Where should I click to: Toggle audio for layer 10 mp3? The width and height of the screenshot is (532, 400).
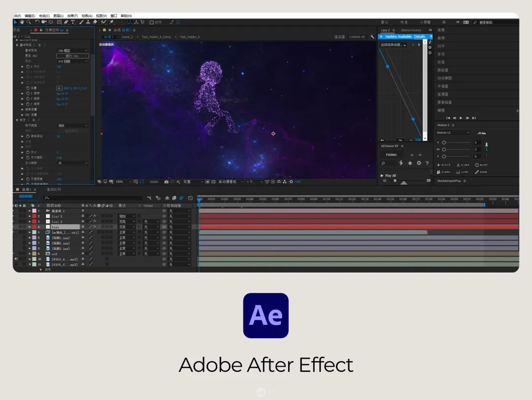coord(16,259)
